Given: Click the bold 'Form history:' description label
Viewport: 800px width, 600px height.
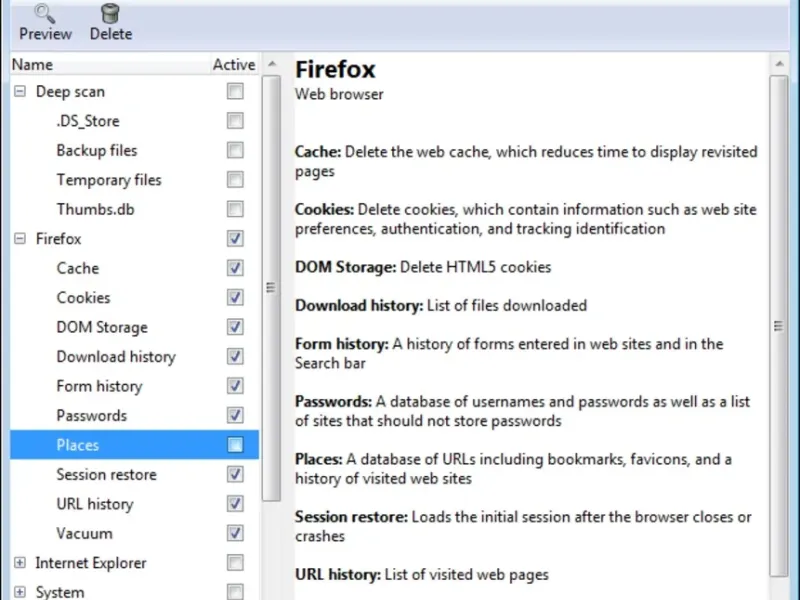Looking at the screenshot, I should (x=342, y=344).
